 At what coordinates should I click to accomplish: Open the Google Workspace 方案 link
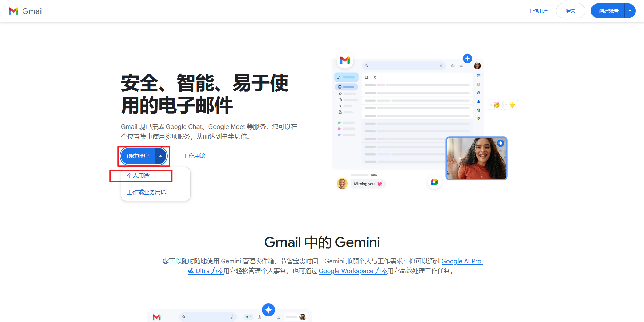pos(353,271)
